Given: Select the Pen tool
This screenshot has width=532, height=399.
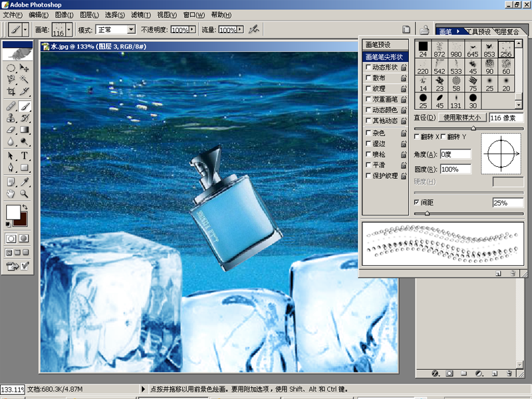Looking at the screenshot, I should click(x=11, y=168).
